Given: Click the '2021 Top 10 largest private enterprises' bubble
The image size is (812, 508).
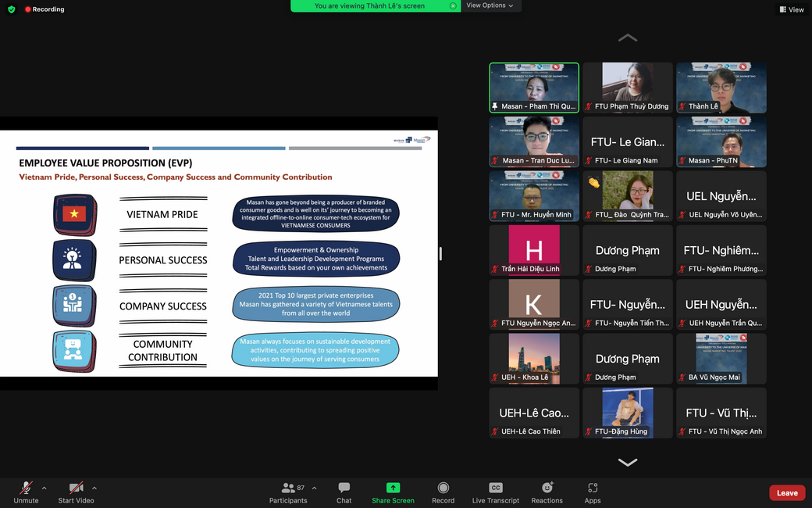Looking at the screenshot, I should pos(316,304).
